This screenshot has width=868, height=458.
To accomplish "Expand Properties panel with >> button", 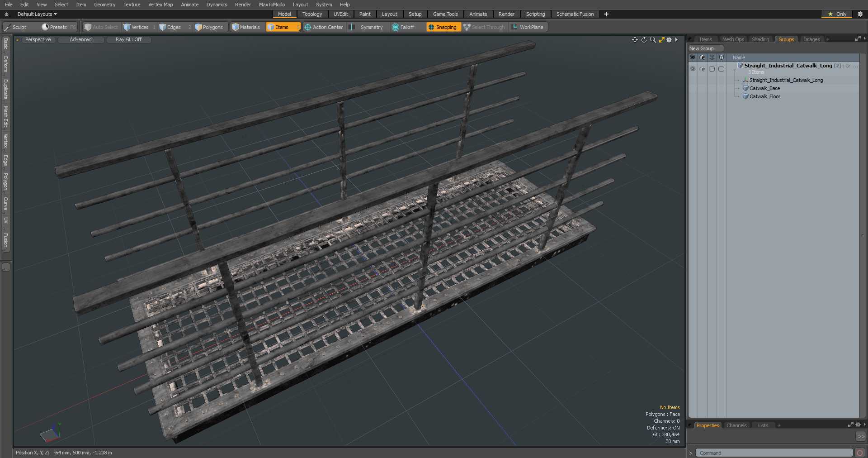I will click(x=861, y=437).
